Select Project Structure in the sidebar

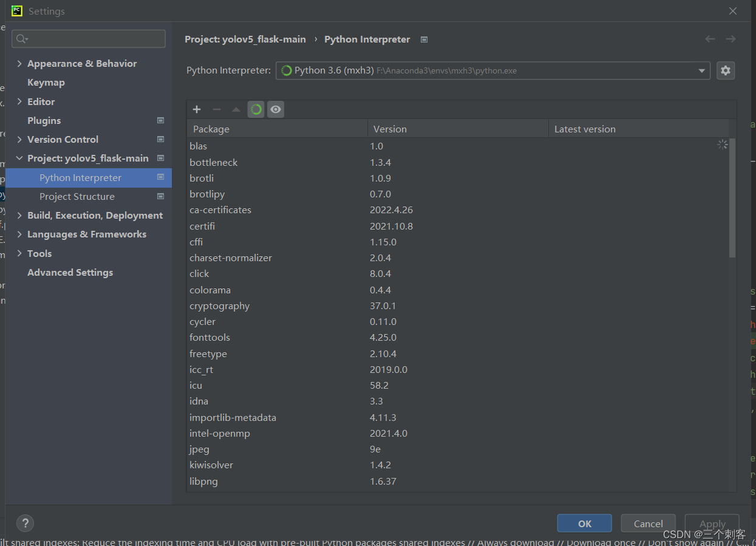pyautogui.click(x=77, y=196)
